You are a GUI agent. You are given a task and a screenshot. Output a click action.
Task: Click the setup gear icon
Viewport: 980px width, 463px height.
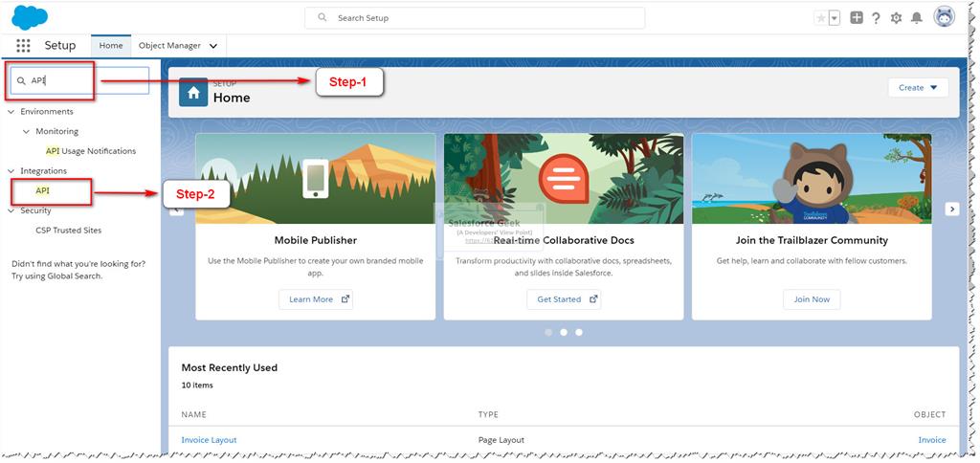point(896,18)
